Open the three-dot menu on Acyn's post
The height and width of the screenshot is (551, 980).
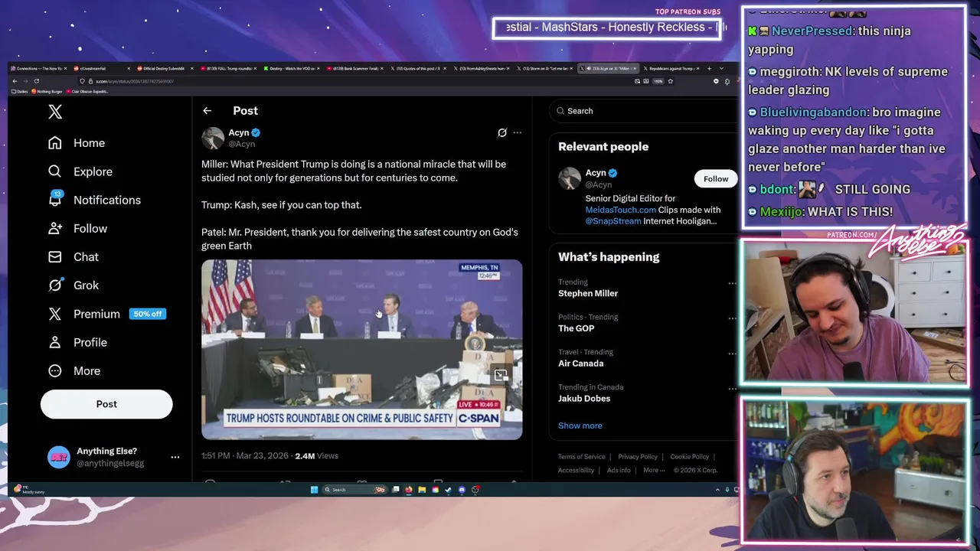[518, 132]
